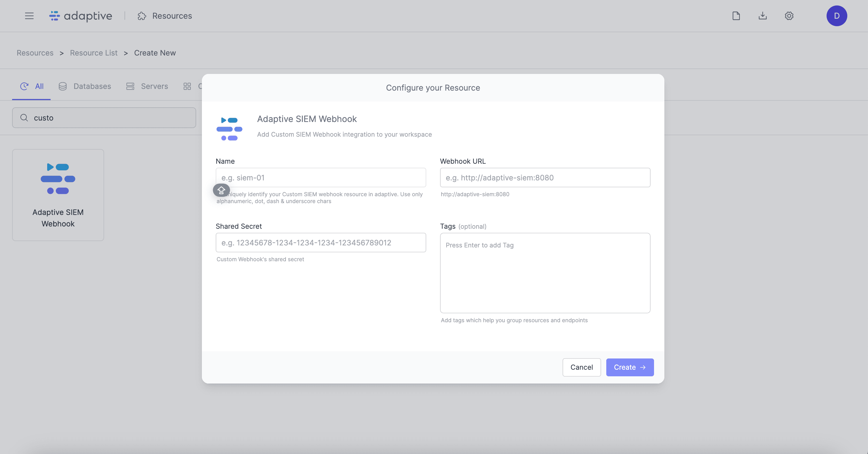Click the Resources puzzle icon
This screenshot has height=454, width=868.
142,16
